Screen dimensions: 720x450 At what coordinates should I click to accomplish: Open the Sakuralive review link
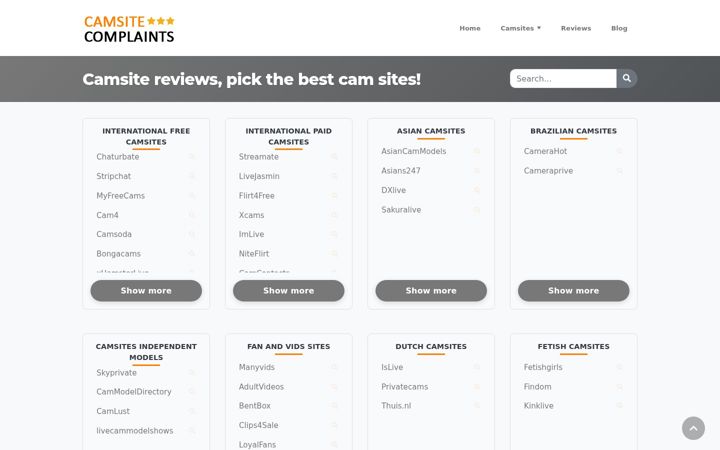click(x=401, y=209)
